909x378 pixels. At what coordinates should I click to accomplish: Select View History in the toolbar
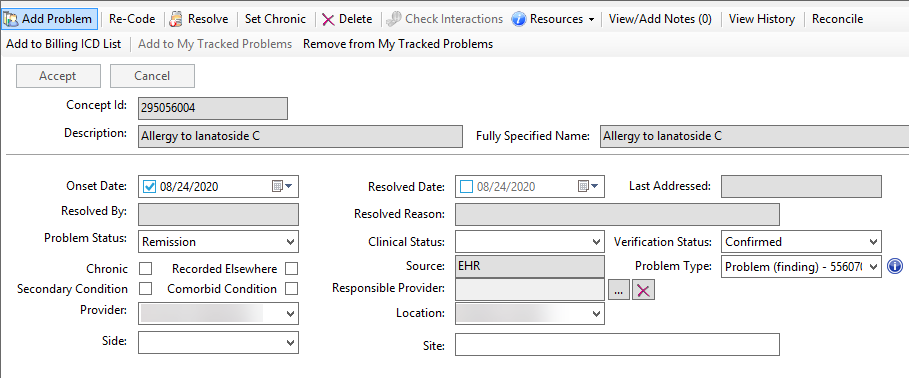pos(762,19)
